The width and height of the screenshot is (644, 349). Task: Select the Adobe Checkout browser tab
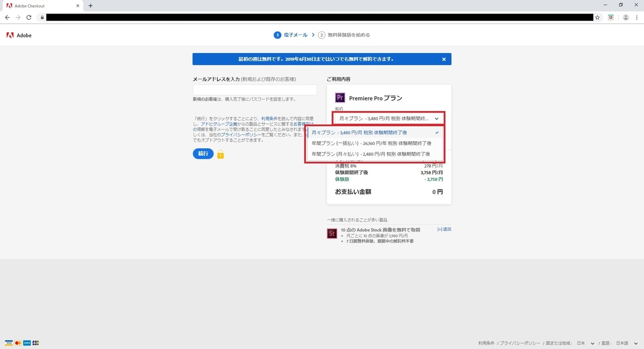tap(42, 5)
